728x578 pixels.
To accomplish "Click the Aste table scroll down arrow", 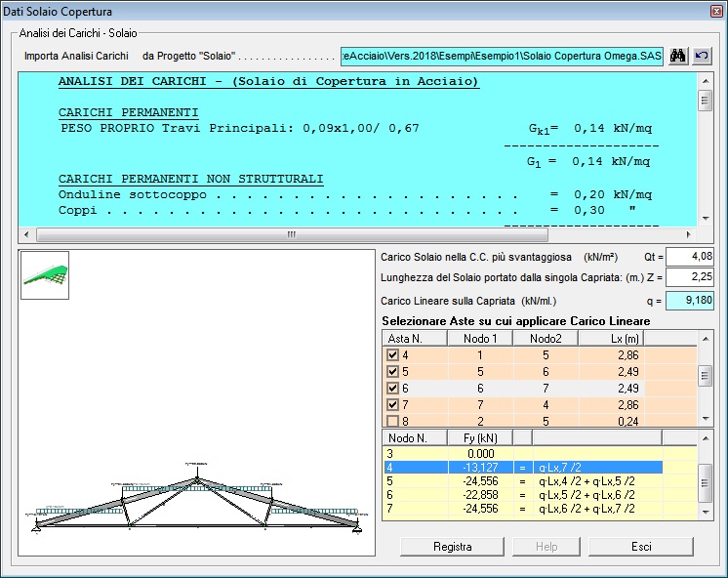I will pos(706,418).
